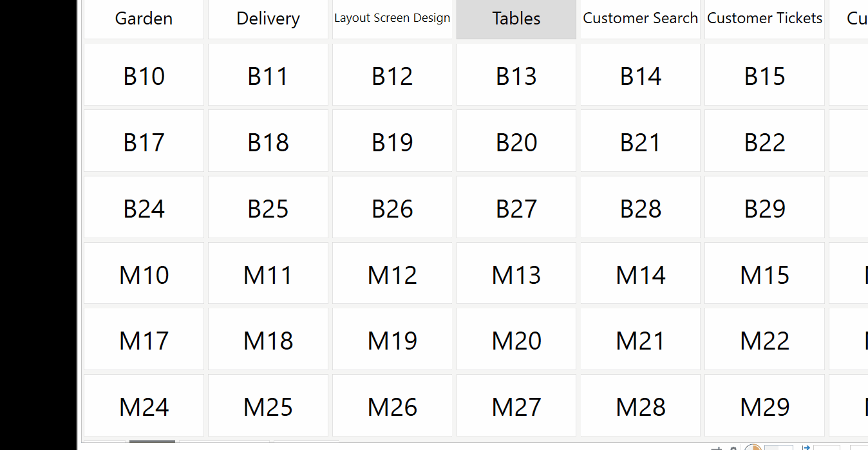Select table M29
This screenshot has width=868, height=450.
(x=764, y=406)
